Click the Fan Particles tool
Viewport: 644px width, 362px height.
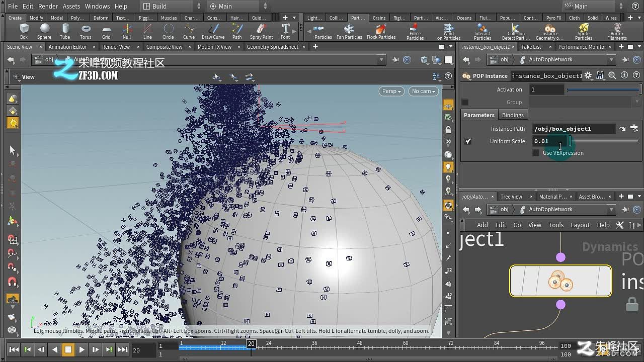coord(349,31)
